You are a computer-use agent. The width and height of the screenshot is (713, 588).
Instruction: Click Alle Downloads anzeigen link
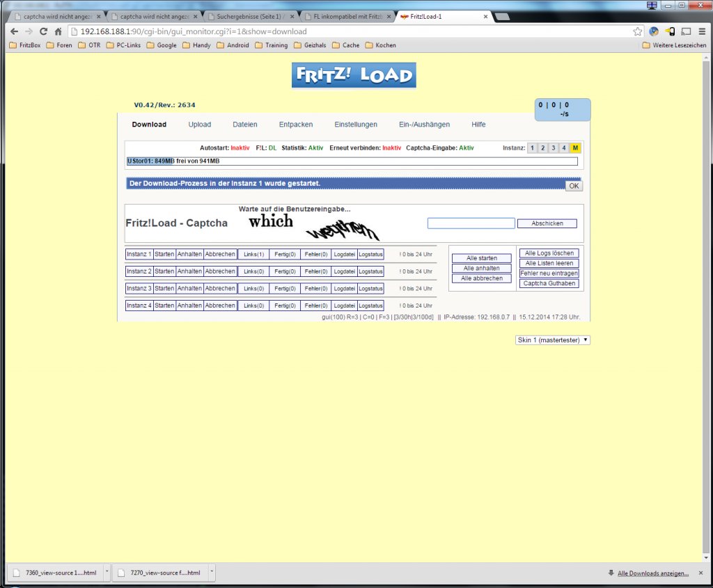pos(653,573)
